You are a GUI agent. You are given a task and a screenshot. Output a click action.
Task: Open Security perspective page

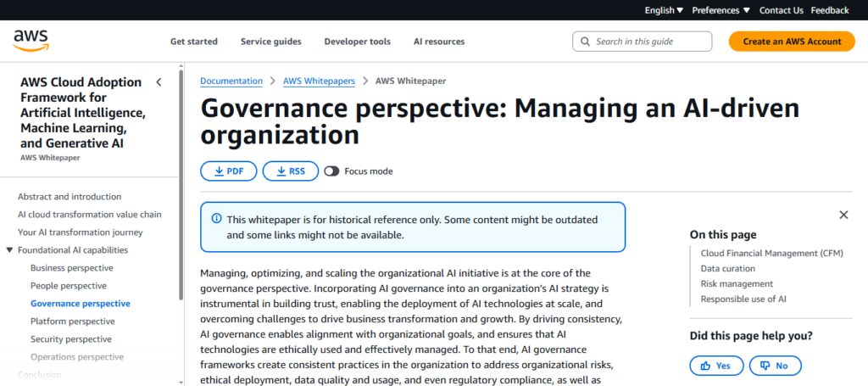(71, 339)
